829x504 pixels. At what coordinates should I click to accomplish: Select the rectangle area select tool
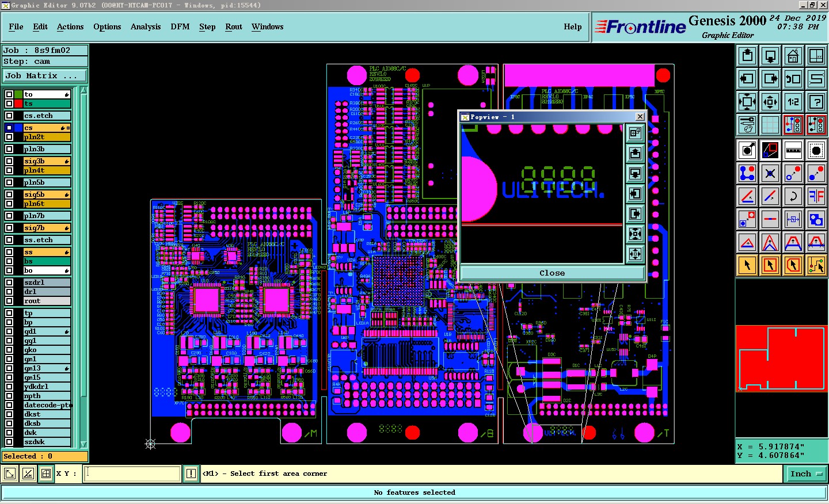click(770, 265)
